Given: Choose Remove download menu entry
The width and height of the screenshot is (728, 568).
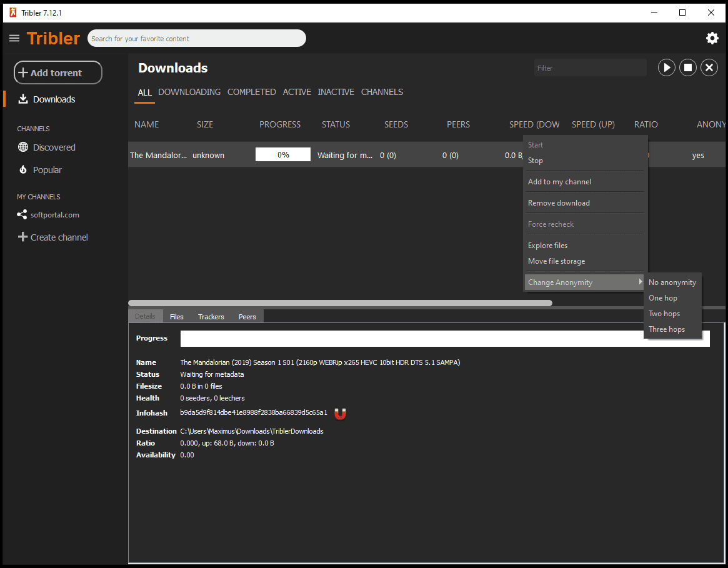Looking at the screenshot, I should (x=584, y=203).
